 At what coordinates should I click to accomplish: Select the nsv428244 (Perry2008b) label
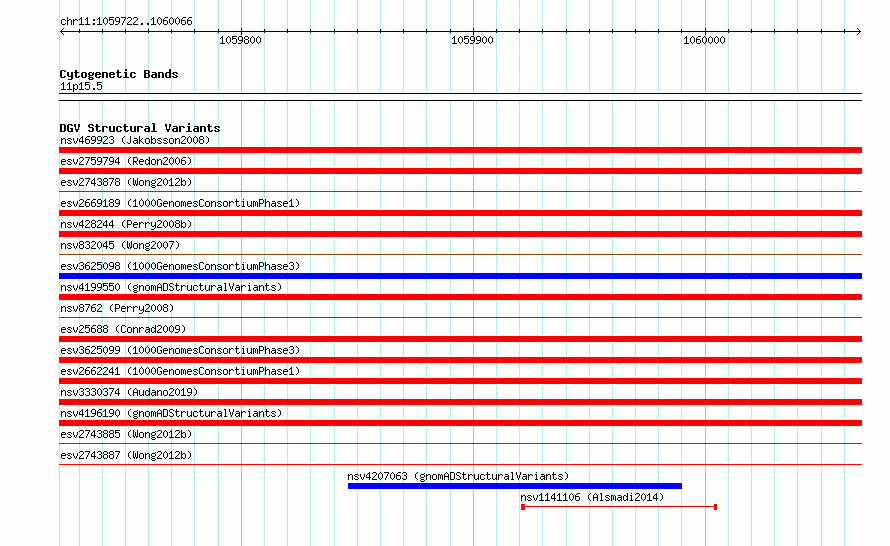(126, 224)
